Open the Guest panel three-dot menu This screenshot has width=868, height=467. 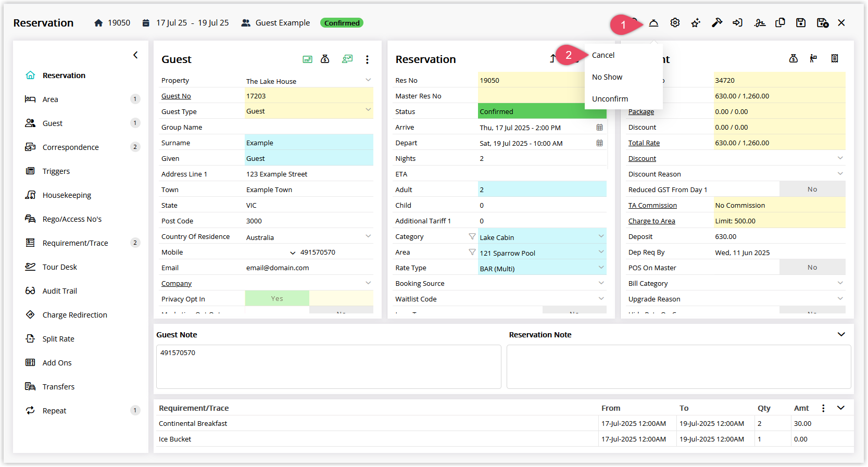coord(367,59)
